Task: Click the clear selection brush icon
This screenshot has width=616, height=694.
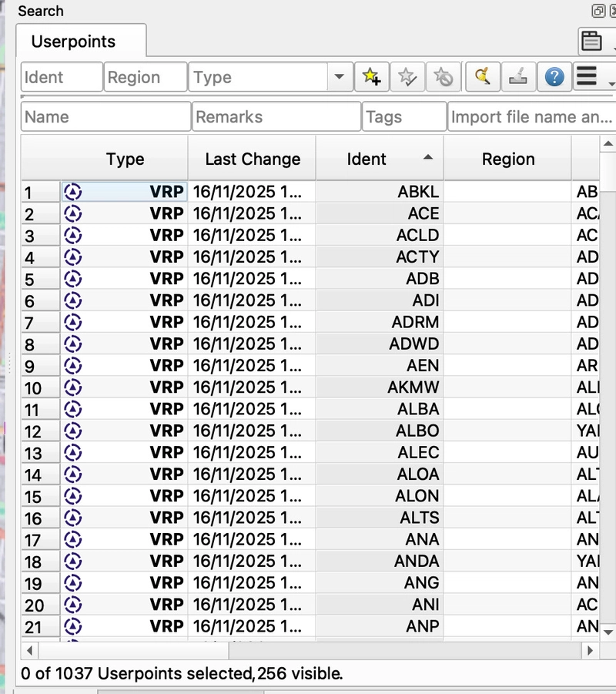Action: (517, 77)
